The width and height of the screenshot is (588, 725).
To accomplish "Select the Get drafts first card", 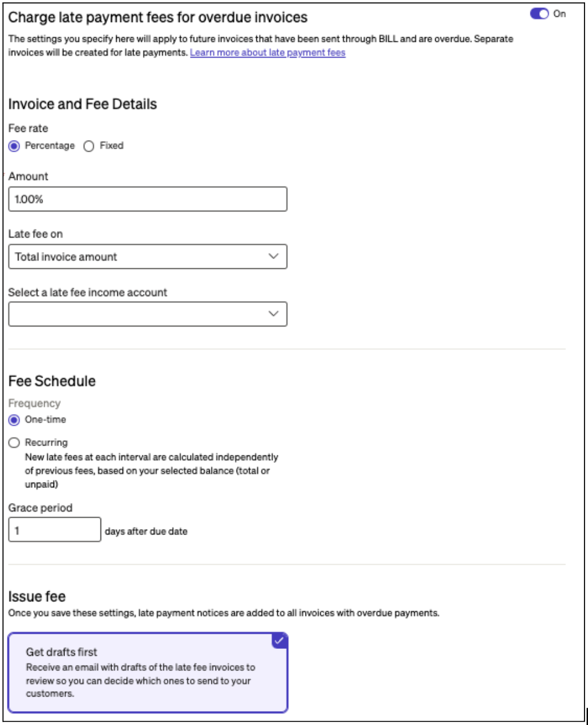I will point(148,673).
